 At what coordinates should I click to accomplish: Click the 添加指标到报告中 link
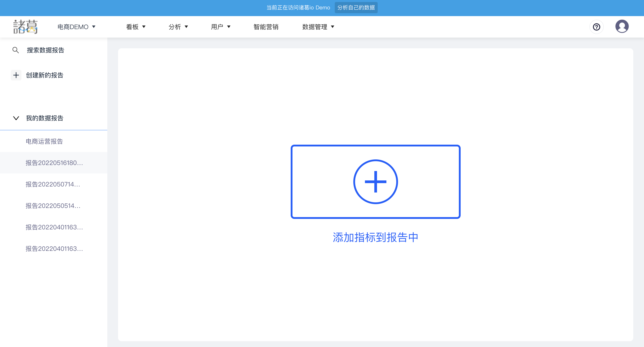coord(375,237)
